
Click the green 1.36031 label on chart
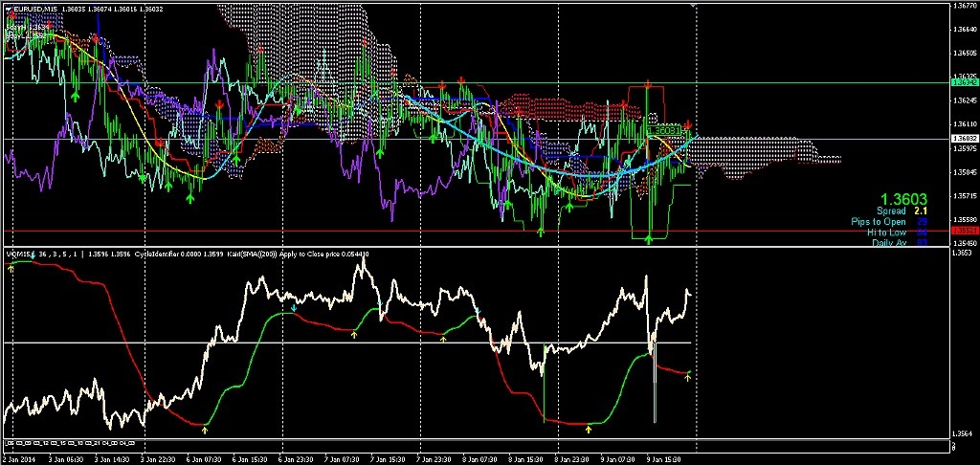click(664, 130)
